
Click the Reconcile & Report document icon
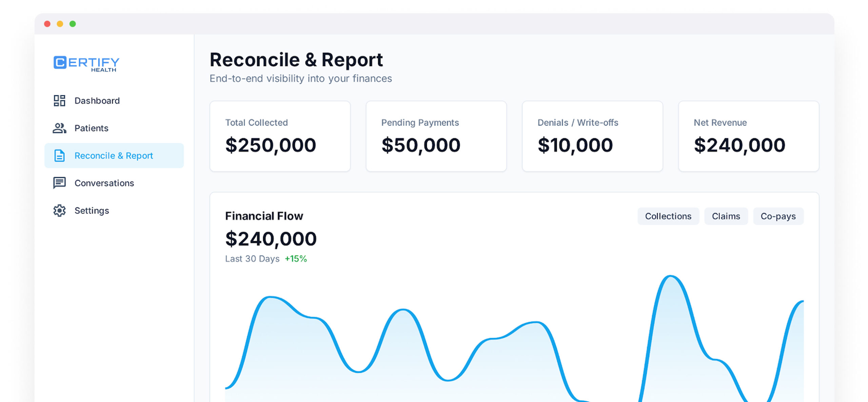(x=59, y=156)
